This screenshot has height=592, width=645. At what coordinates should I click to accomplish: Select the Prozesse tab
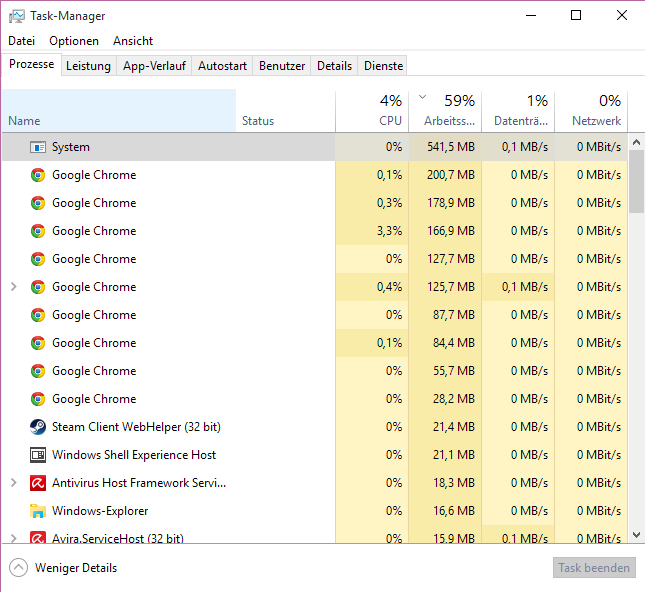click(x=32, y=64)
